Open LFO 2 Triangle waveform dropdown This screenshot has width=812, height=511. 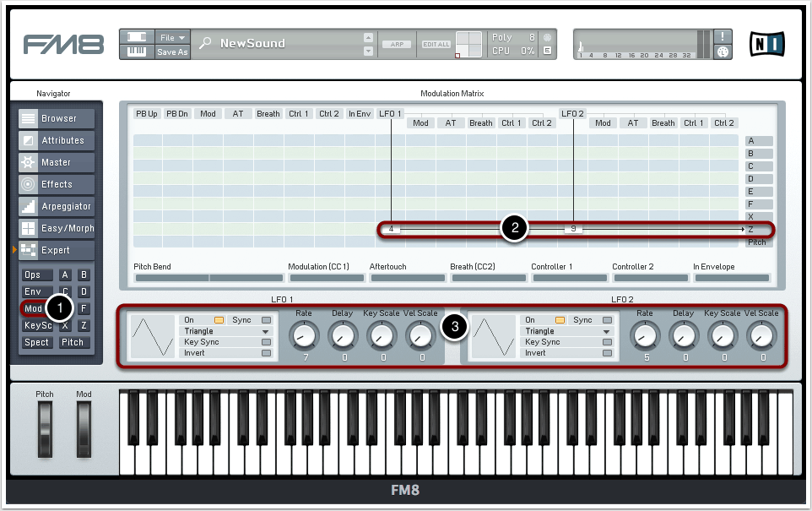[607, 331]
